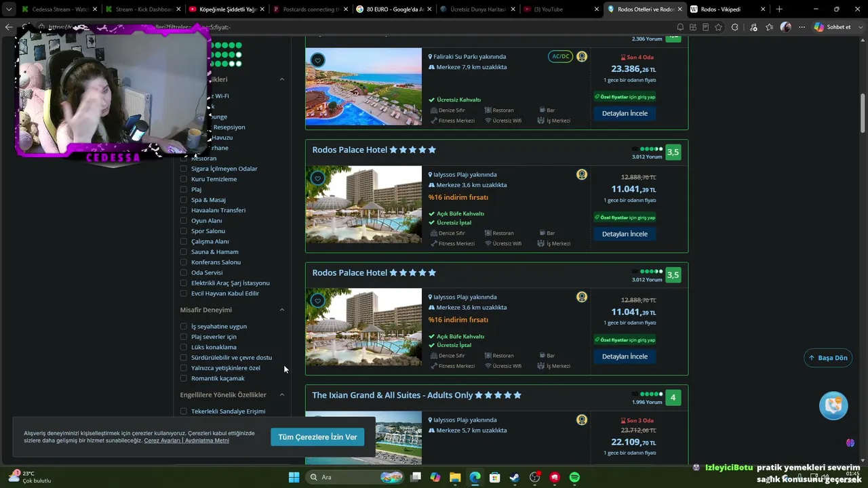The width and height of the screenshot is (868, 488).
Task: Collapse the hotel features filter section
Action: 282,79
